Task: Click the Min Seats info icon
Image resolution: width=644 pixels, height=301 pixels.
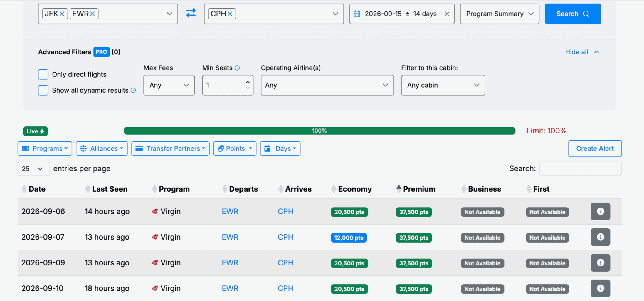Action: (237, 68)
